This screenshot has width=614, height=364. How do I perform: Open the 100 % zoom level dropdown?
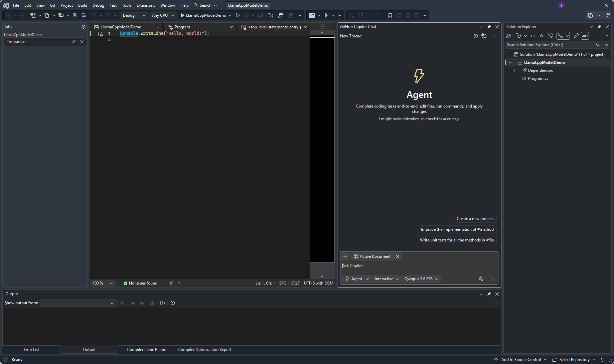(103, 283)
